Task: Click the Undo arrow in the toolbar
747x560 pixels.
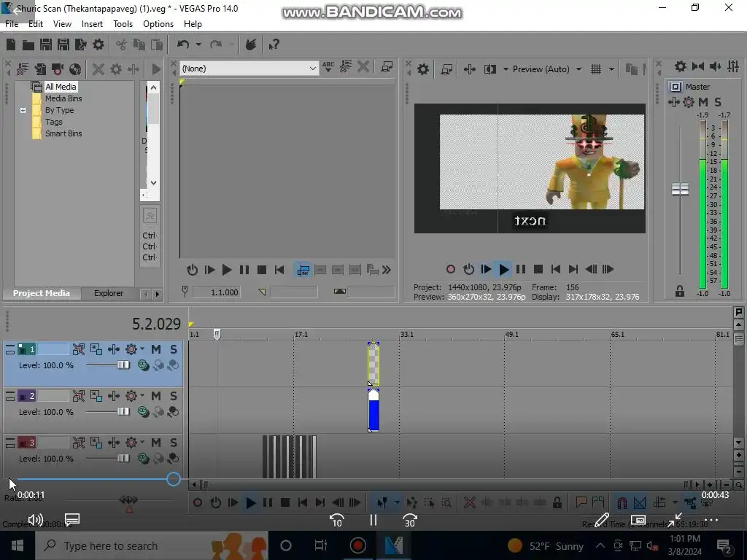Action: tap(183, 44)
